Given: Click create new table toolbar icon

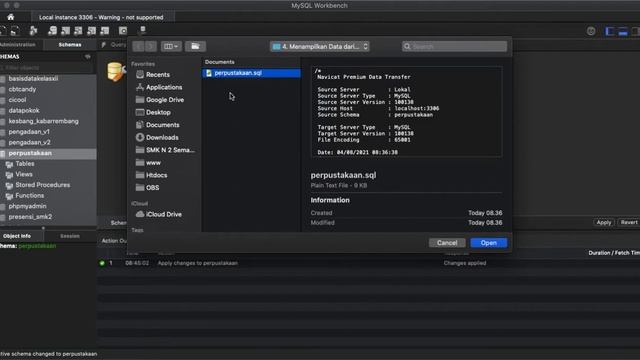Looking at the screenshot, I should click(x=65, y=31).
